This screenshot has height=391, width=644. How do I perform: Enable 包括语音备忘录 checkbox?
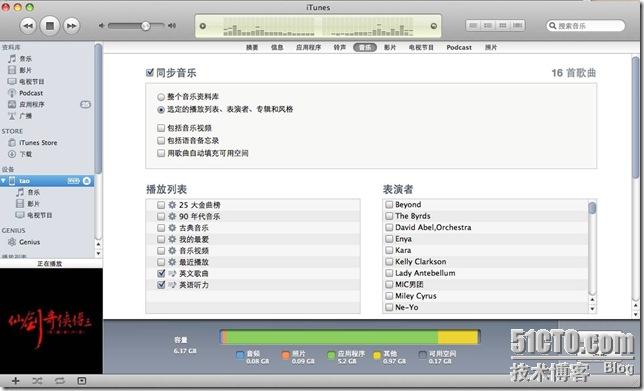click(x=161, y=141)
